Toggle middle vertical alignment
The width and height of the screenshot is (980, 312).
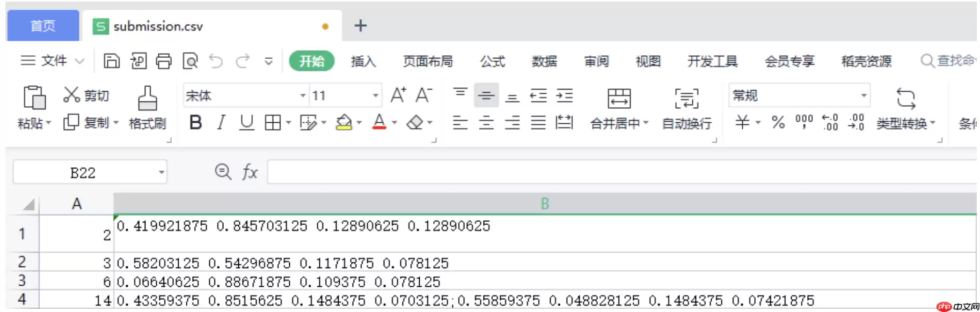(486, 95)
